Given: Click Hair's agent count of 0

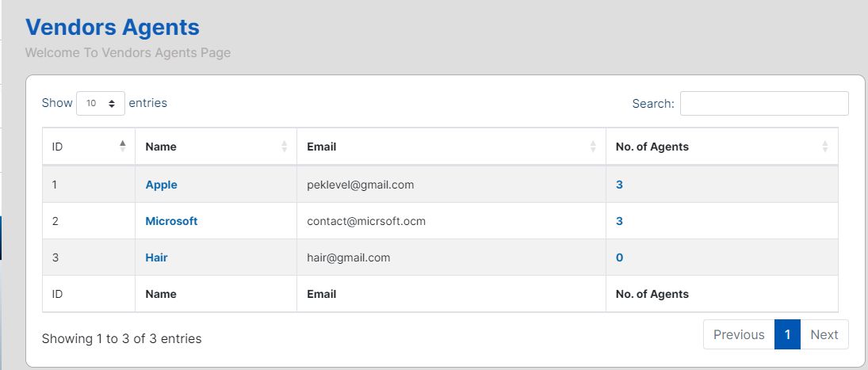Looking at the screenshot, I should coord(619,257).
